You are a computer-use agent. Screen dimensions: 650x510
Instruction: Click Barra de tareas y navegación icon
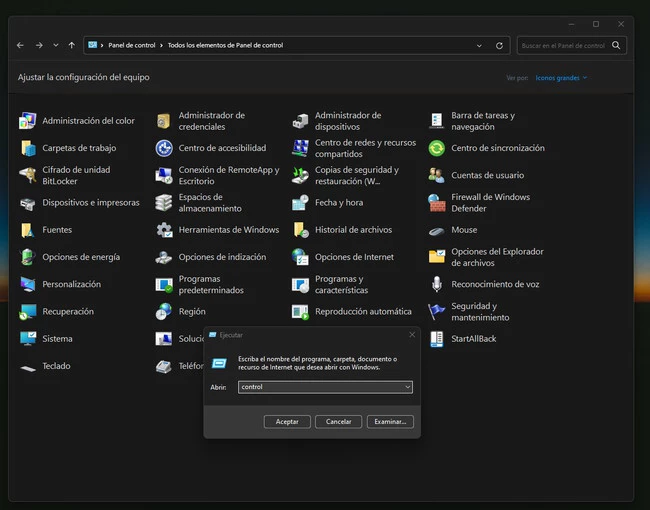pyautogui.click(x=437, y=121)
